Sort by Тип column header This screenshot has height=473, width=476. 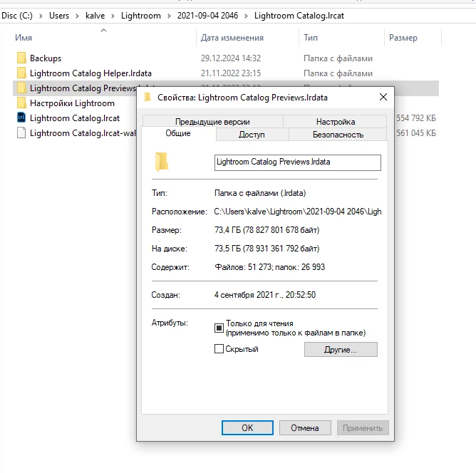(x=311, y=38)
